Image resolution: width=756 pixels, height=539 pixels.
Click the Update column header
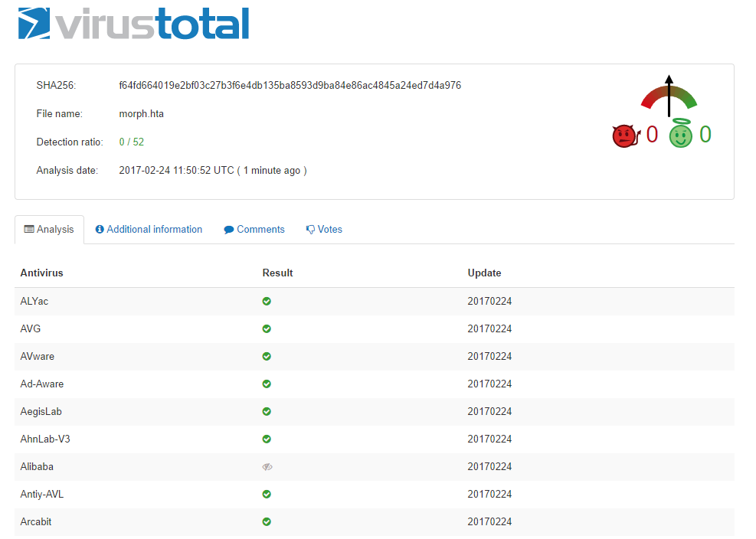tap(485, 273)
